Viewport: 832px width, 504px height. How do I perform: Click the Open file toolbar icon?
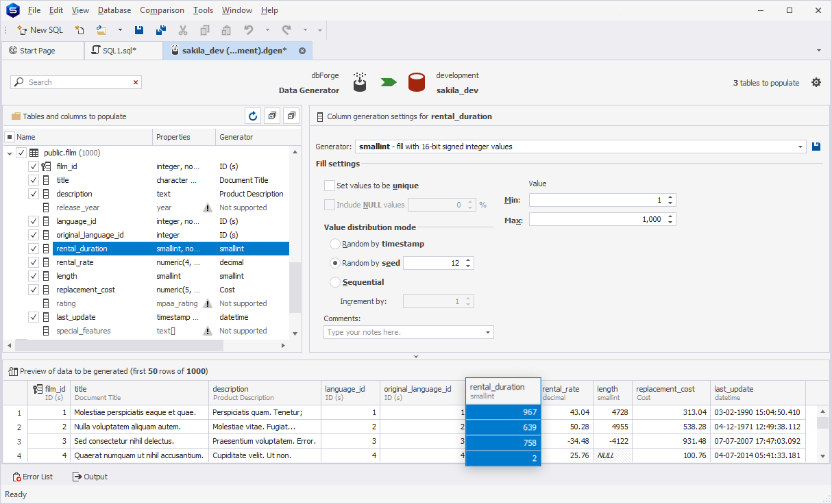pyautogui.click(x=101, y=30)
